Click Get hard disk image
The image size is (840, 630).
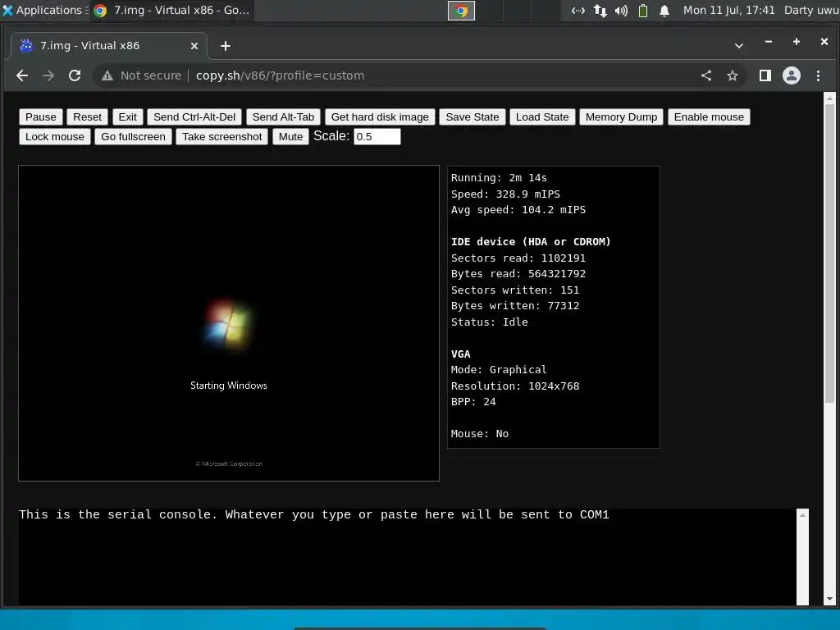(380, 116)
